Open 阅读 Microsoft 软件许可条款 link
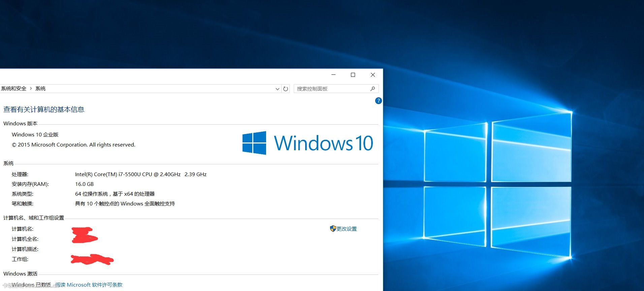Viewport: 644px width, 291px height. pyautogui.click(x=89, y=285)
